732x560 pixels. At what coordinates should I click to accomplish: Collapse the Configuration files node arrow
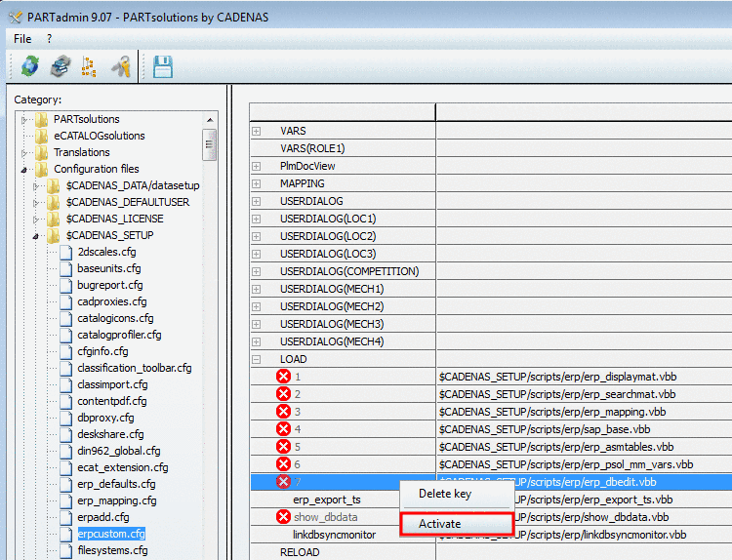(x=23, y=170)
